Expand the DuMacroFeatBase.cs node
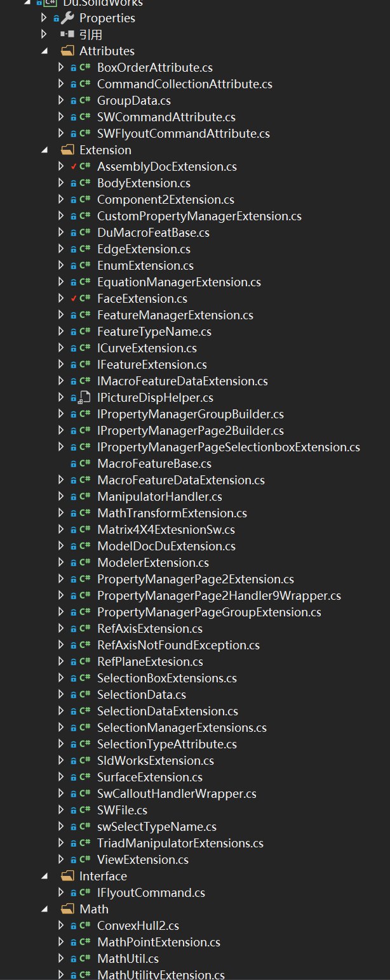390x980 pixels. pyautogui.click(x=61, y=232)
